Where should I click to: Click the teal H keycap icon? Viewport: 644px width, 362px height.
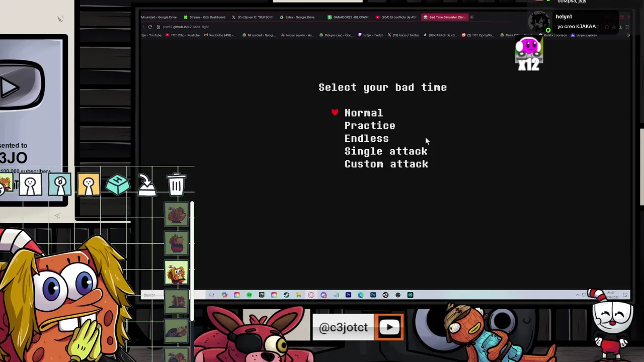point(118,185)
